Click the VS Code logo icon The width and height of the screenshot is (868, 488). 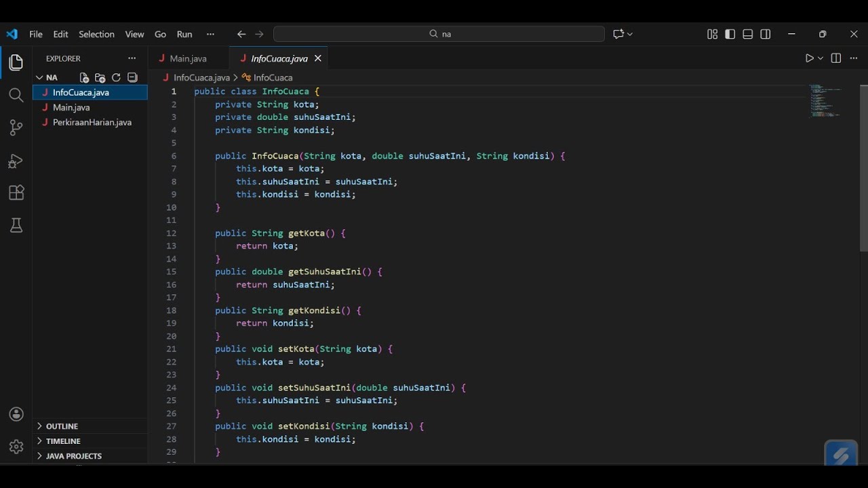pyautogui.click(x=12, y=34)
